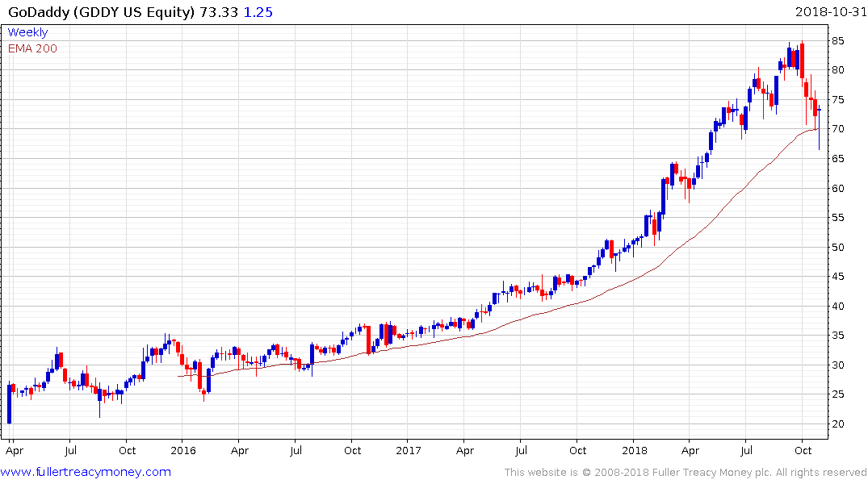Click the start of the red EMA line
This screenshot has height=484, width=868.
coord(178,376)
